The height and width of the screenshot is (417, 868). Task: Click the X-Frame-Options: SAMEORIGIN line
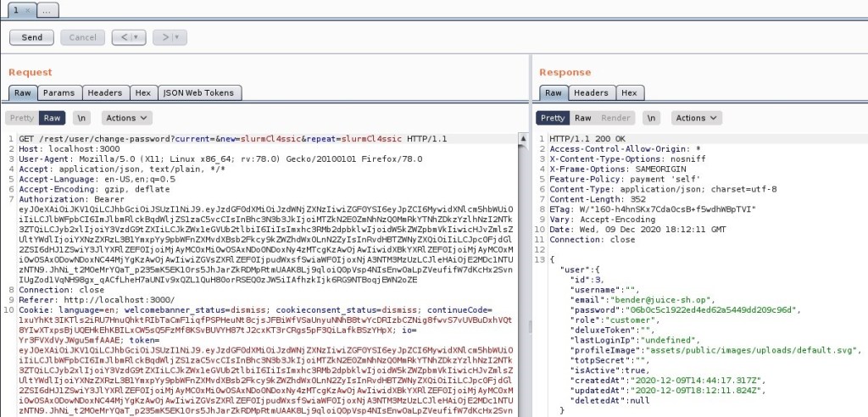618,169
